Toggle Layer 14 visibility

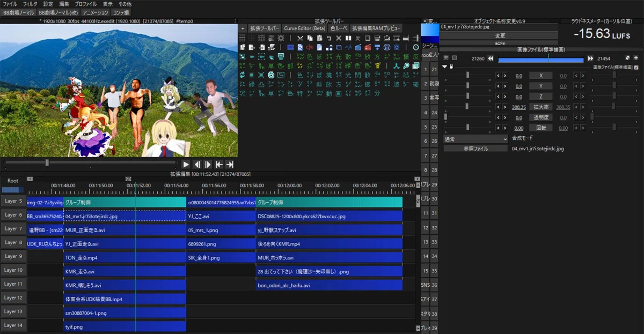click(x=13, y=325)
